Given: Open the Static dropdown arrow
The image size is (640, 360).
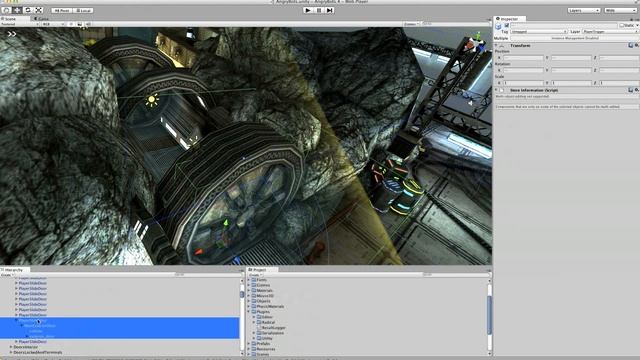Looking at the screenshot, I should [x=637, y=25].
